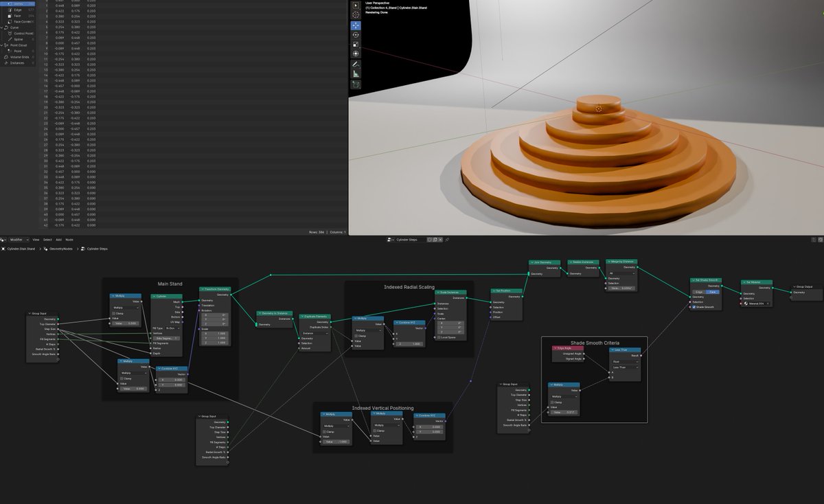Select the Rotate tool in the viewport toolbar

click(x=356, y=35)
